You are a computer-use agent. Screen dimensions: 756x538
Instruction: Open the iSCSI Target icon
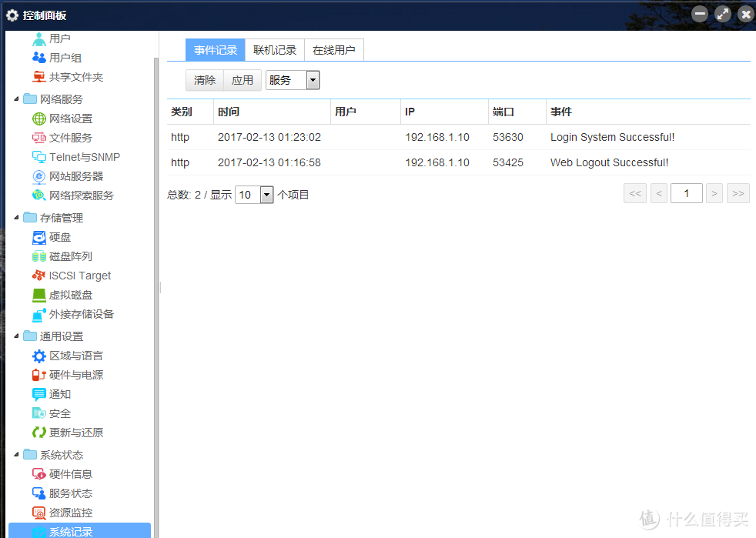tap(39, 276)
